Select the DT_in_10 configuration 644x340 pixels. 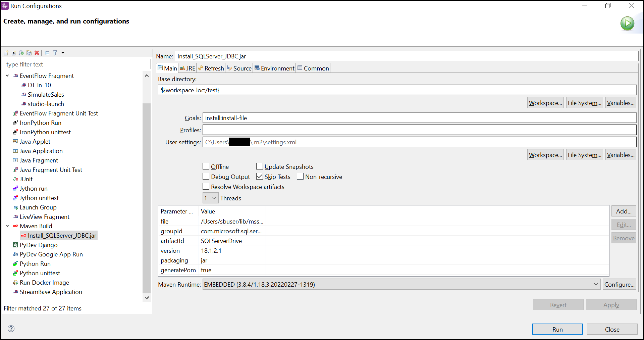39,85
